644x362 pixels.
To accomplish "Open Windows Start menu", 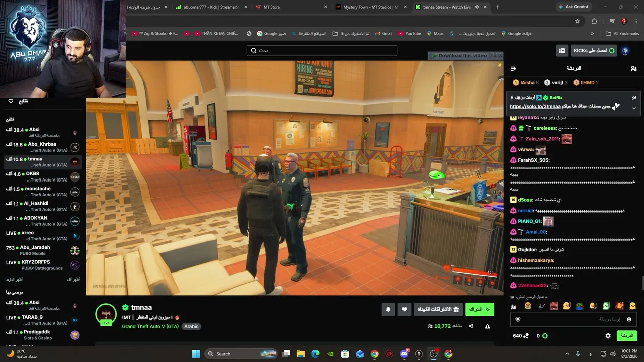I will click(196, 354).
